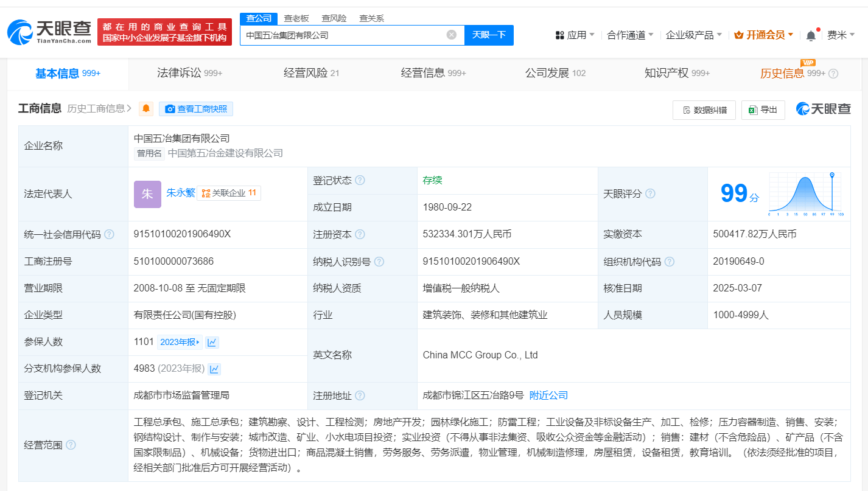The height and width of the screenshot is (491, 868).
Task: Click the 注册资本 value 532334.301万人民币
Action: coord(467,234)
